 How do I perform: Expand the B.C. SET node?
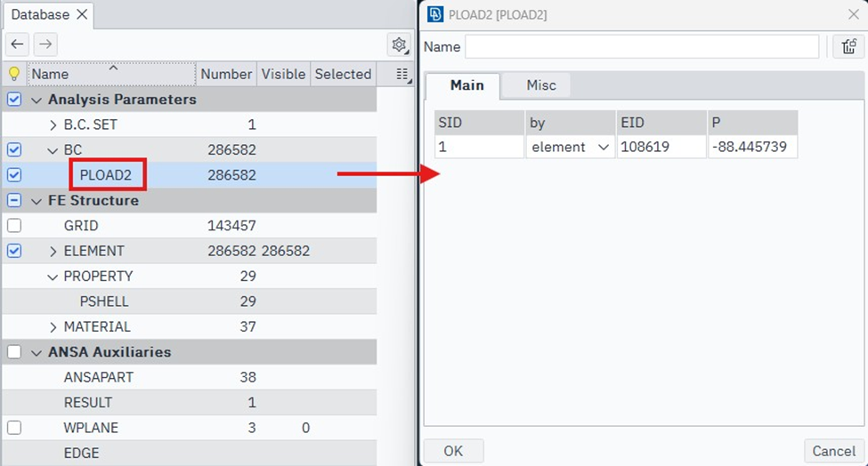pos(53,125)
